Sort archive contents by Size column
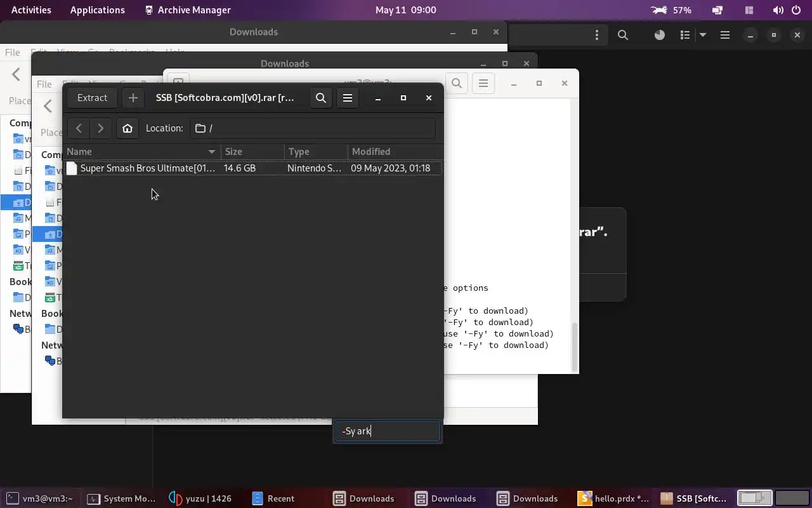The height and width of the screenshot is (508, 812). (253, 152)
